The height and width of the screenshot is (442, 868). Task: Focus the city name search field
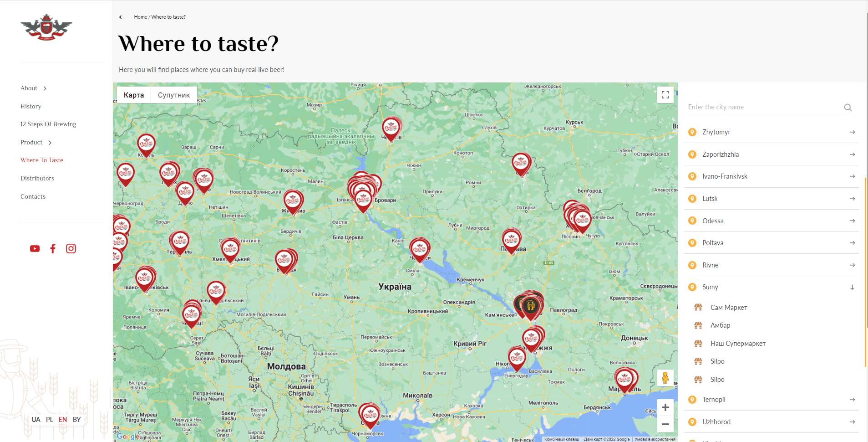pyautogui.click(x=765, y=107)
